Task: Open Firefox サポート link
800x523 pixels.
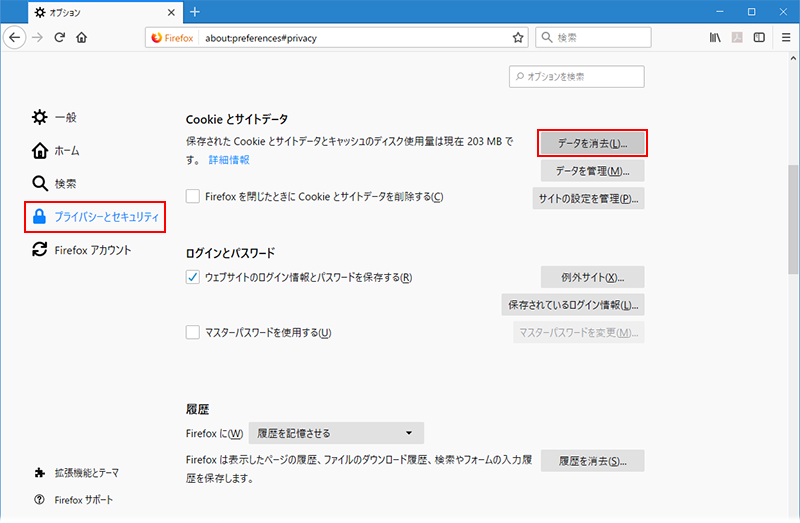Action: [x=73, y=500]
